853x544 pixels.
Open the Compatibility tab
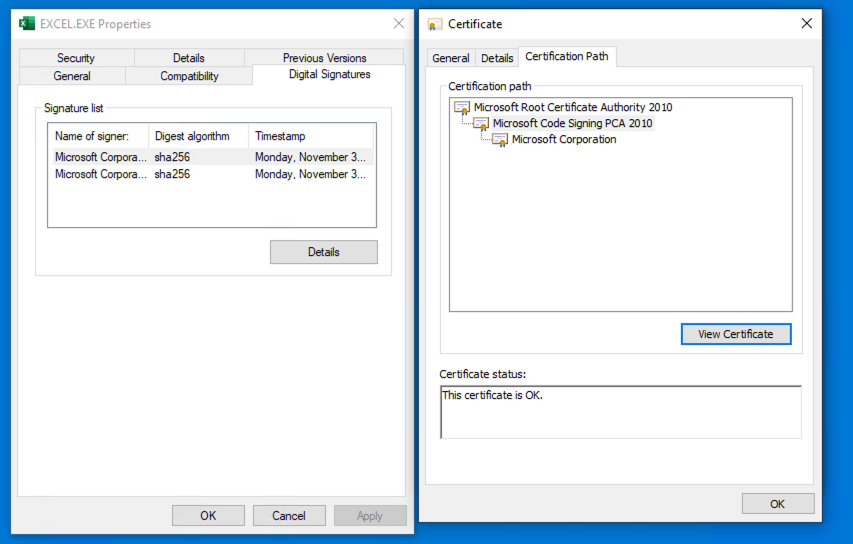(x=189, y=76)
